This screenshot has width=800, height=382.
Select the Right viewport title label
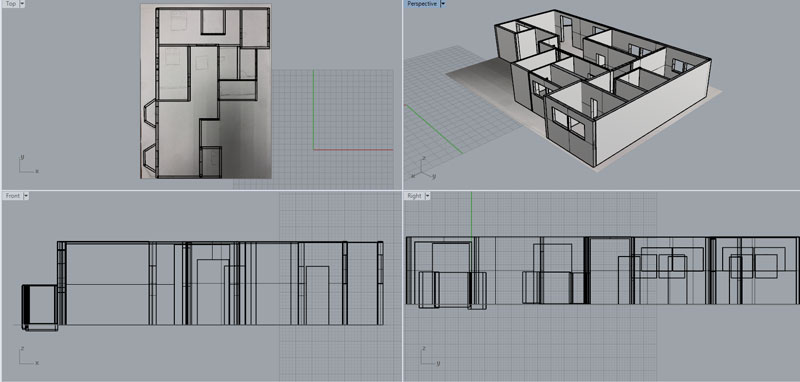pos(414,196)
